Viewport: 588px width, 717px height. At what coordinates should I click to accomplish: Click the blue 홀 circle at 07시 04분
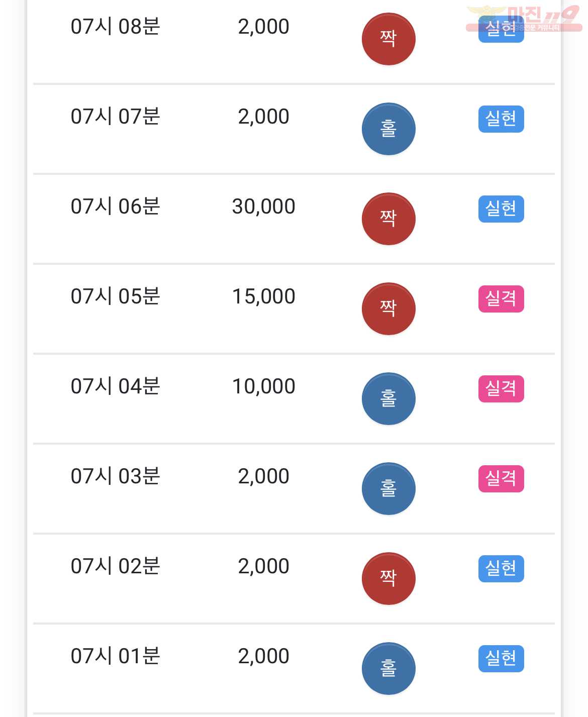[x=388, y=399]
